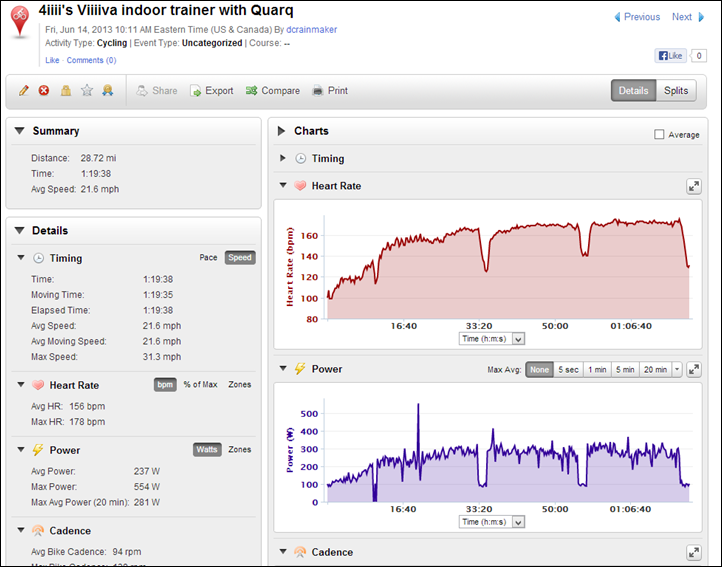Switch Timing display to Pace

point(208,257)
